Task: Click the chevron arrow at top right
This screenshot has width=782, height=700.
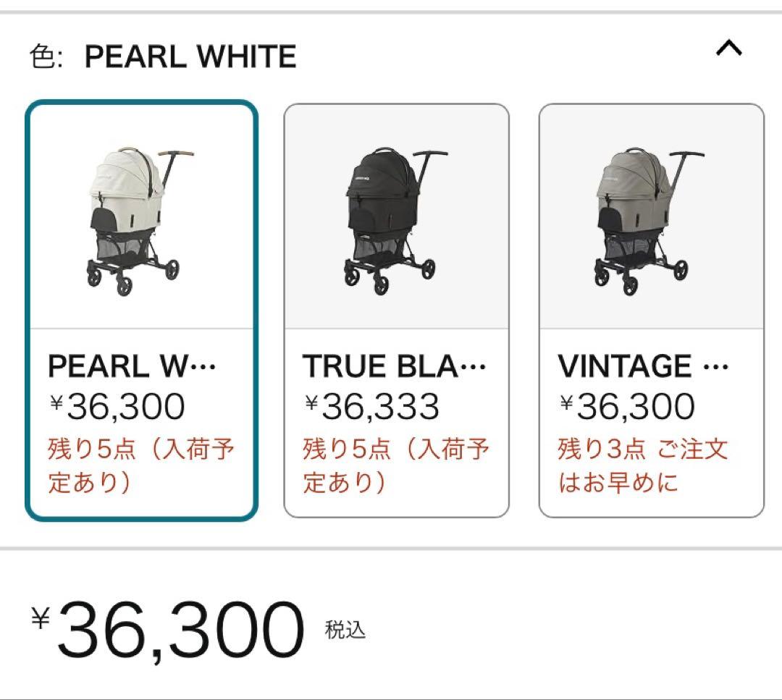Action: (728, 49)
